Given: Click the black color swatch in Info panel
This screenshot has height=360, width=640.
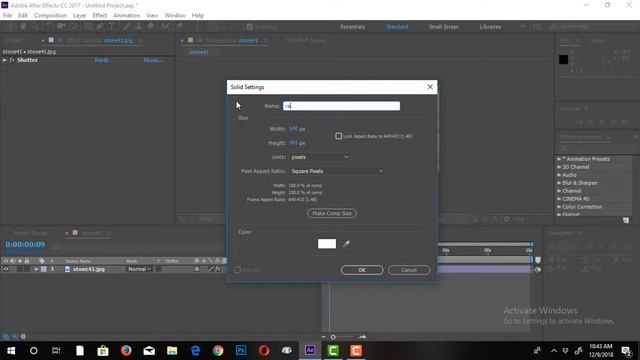Looking at the screenshot, I should click(x=563, y=60).
